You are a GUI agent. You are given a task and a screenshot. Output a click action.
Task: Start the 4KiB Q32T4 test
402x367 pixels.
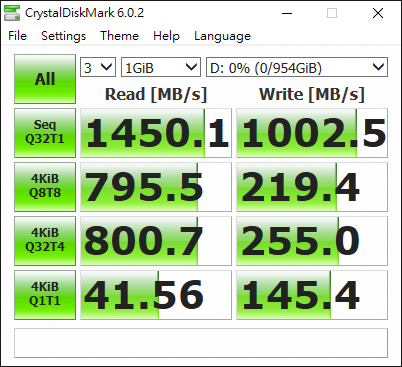tap(45, 241)
